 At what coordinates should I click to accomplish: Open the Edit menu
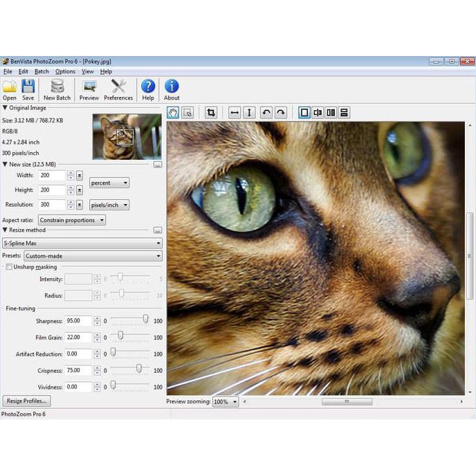click(23, 72)
